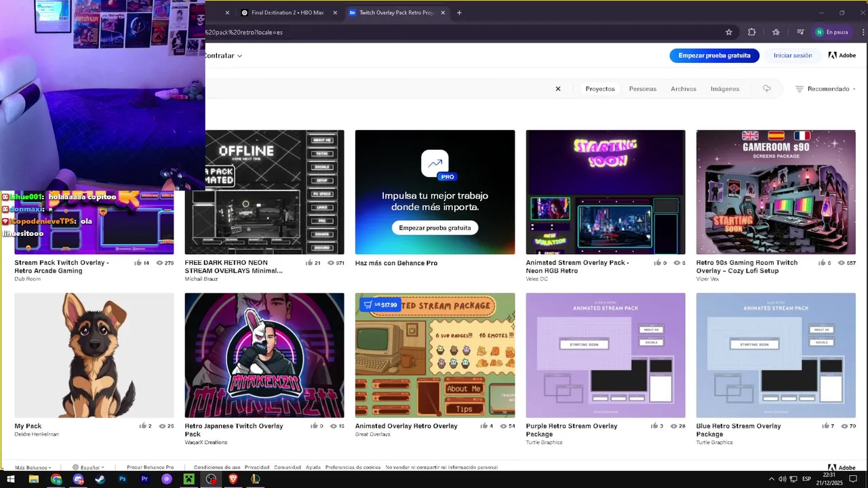Image resolution: width=868 pixels, height=488 pixels.
Task: Open the Minecraft icon in taskbar
Action: (189, 479)
